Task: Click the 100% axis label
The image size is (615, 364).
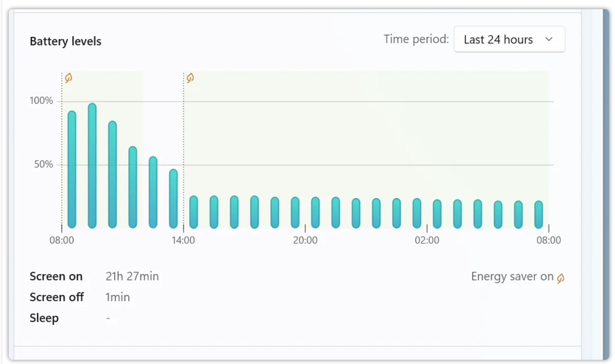Action: [41, 100]
